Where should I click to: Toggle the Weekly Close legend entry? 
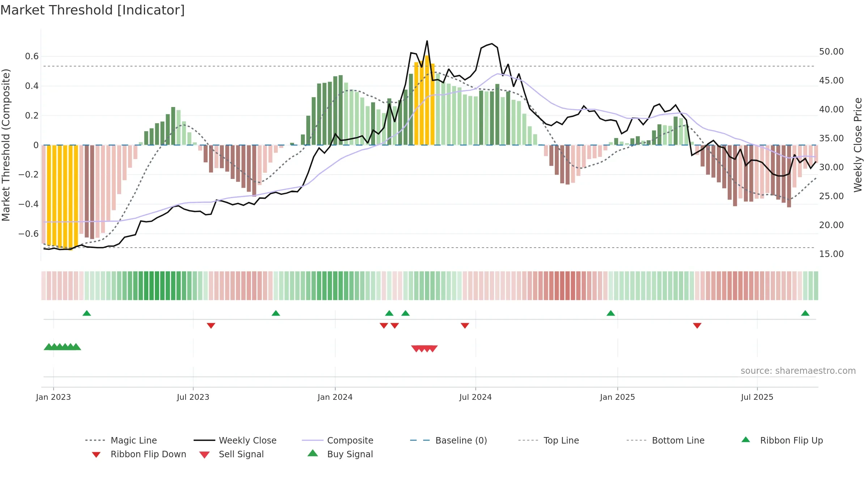235,440
